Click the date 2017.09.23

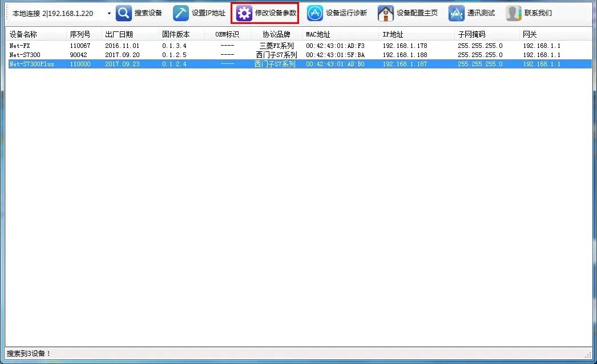(x=122, y=64)
